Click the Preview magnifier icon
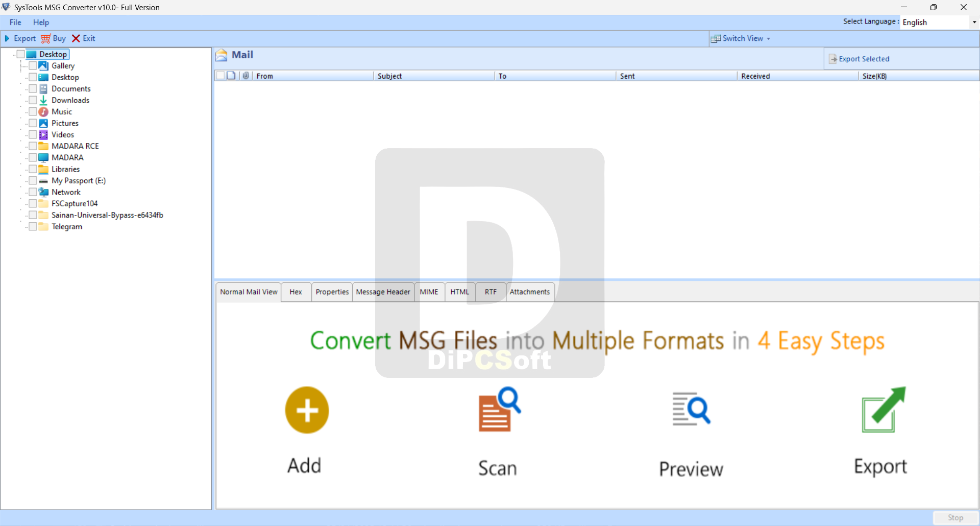Viewport: 980px width, 526px height. pos(691,409)
